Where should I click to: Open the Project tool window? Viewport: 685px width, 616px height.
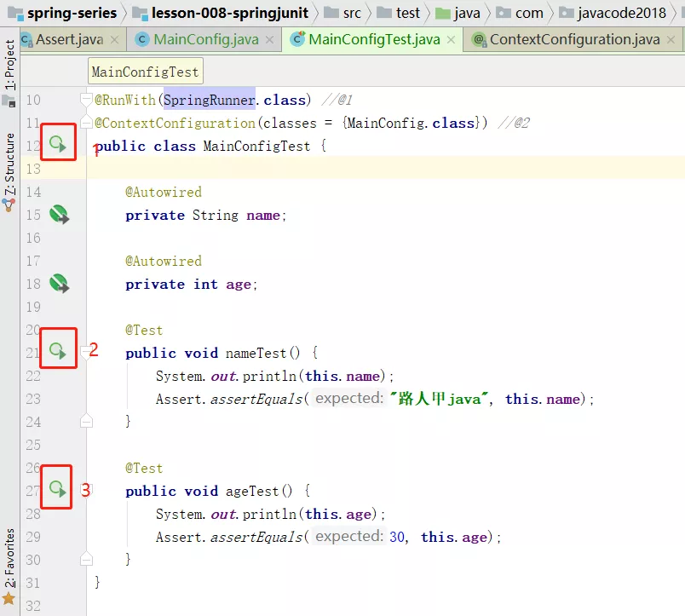(9, 66)
